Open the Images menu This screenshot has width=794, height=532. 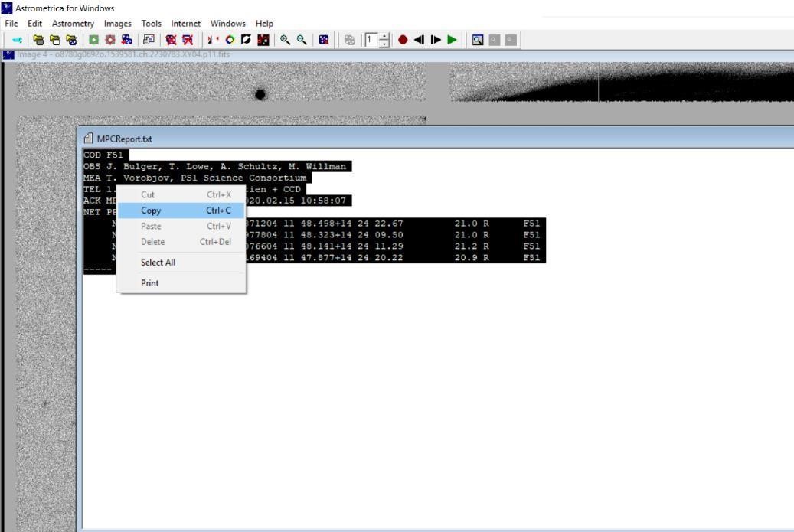pos(117,24)
